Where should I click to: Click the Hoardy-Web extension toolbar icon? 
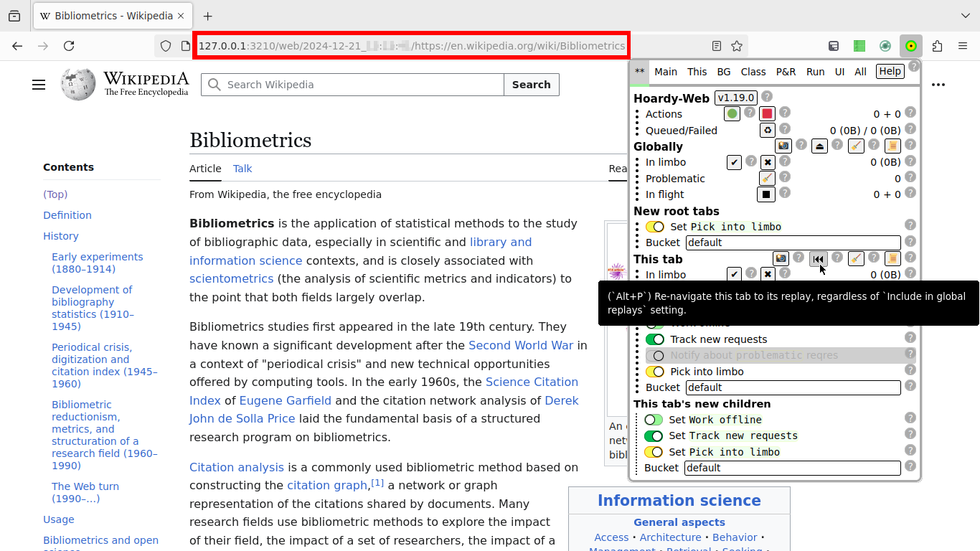(x=911, y=46)
